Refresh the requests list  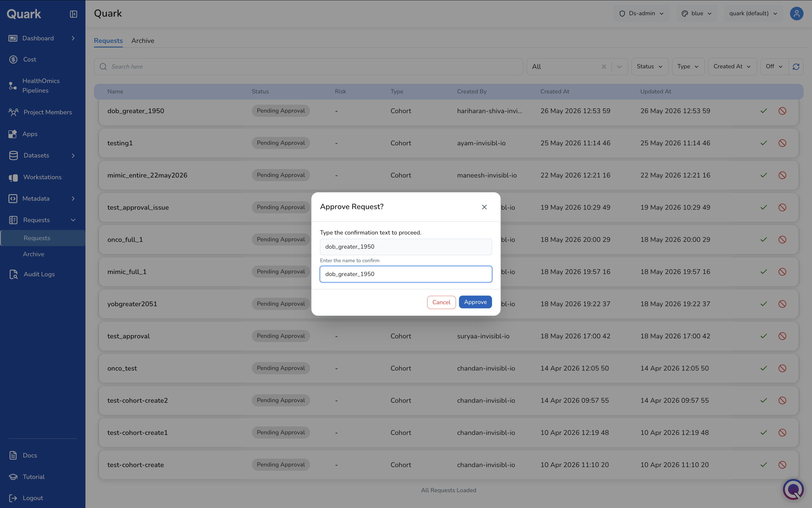(796, 67)
